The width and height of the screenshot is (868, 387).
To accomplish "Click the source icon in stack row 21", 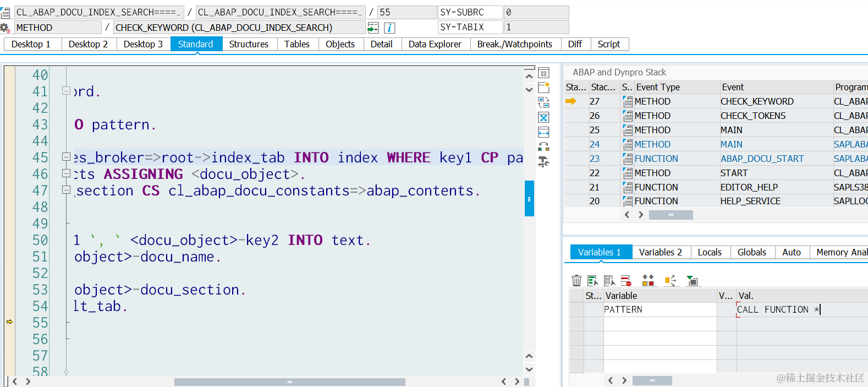I will [627, 187].
